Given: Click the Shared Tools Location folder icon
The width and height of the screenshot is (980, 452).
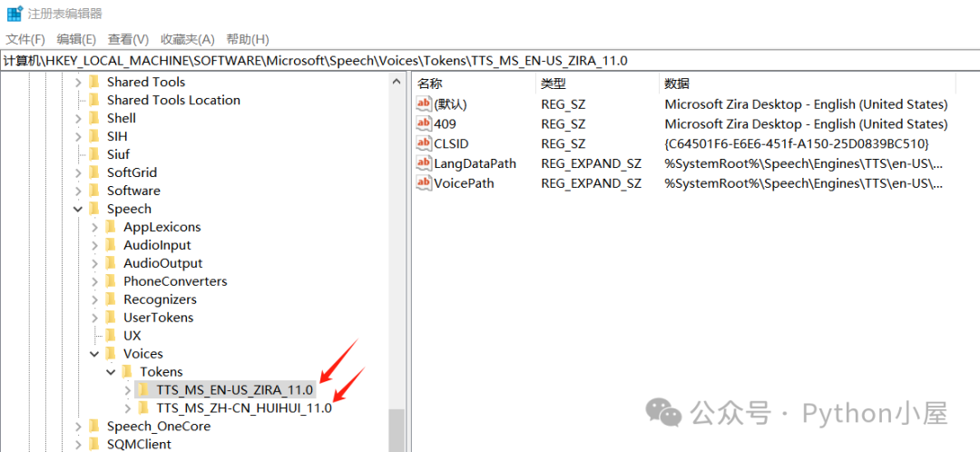Looking at the screenshot, I should point(94,100).
